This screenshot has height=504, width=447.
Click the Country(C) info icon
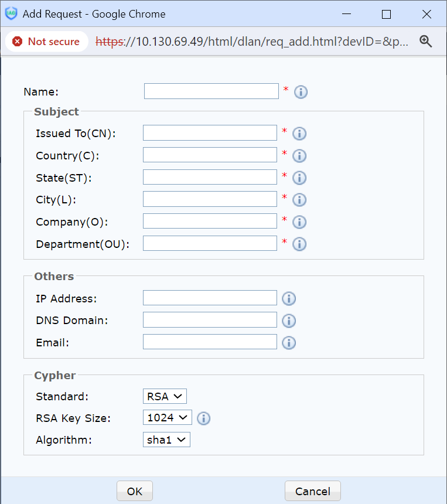point(299,156)
